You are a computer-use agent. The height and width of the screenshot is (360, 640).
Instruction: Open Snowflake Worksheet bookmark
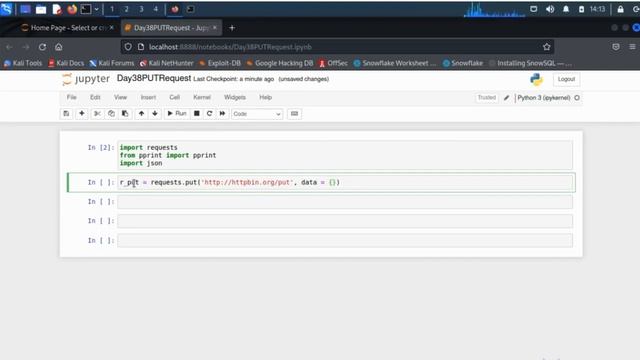click(395, 63)
